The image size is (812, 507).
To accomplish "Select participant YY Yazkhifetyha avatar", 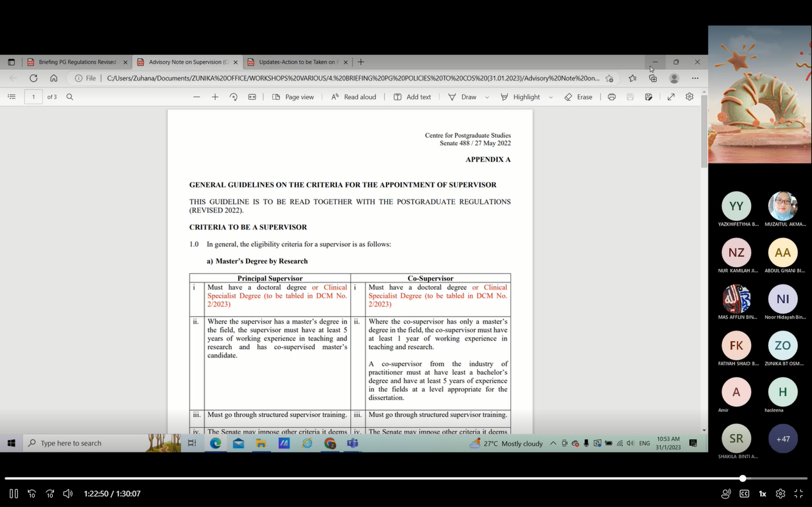I will pos(736,206).
